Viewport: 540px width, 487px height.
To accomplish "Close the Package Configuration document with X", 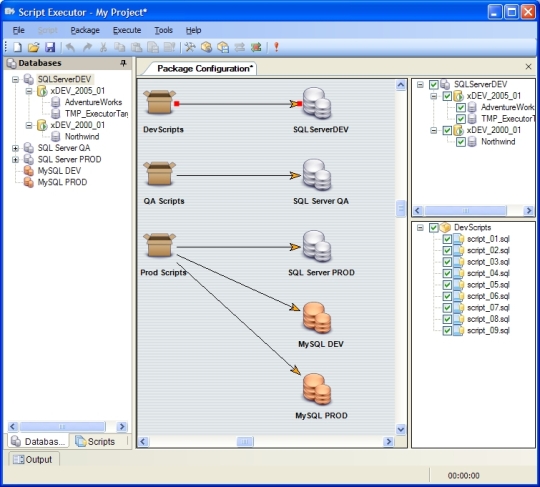I will pyautogui.click(x=528, y=66).
